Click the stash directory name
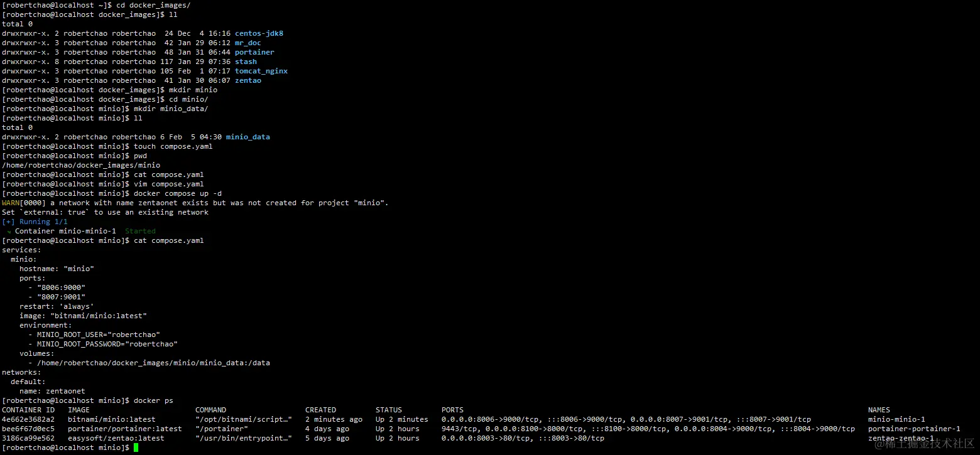980x455 pixels. coord(246,62)
